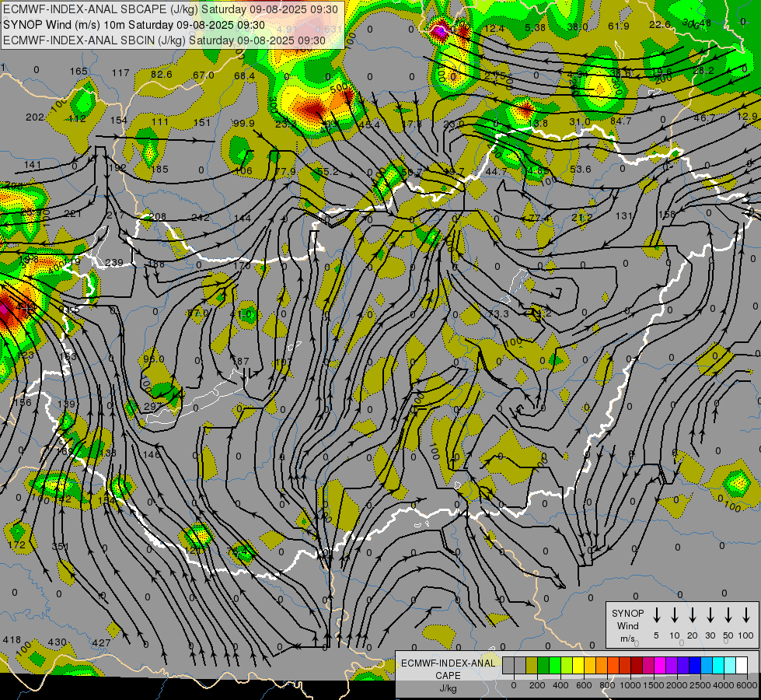Viewport: 761px width, 700px height.
Task: Click the map value 418
Action: coord(12,640)
